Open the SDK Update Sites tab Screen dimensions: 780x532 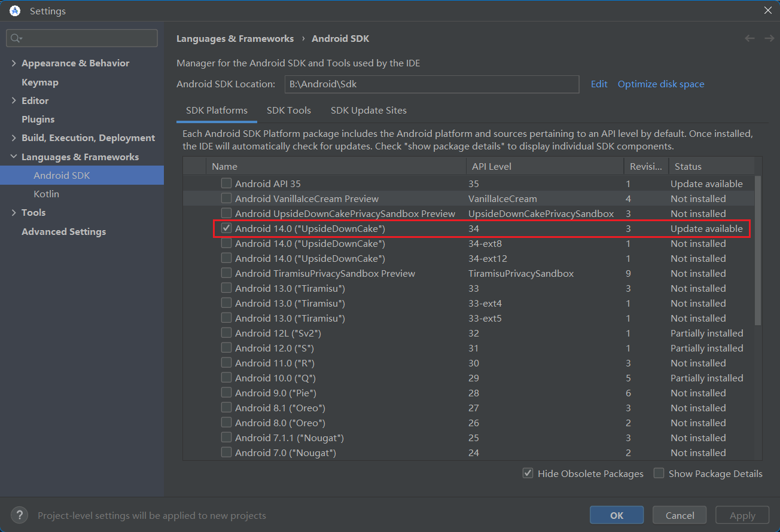[368, 111]
